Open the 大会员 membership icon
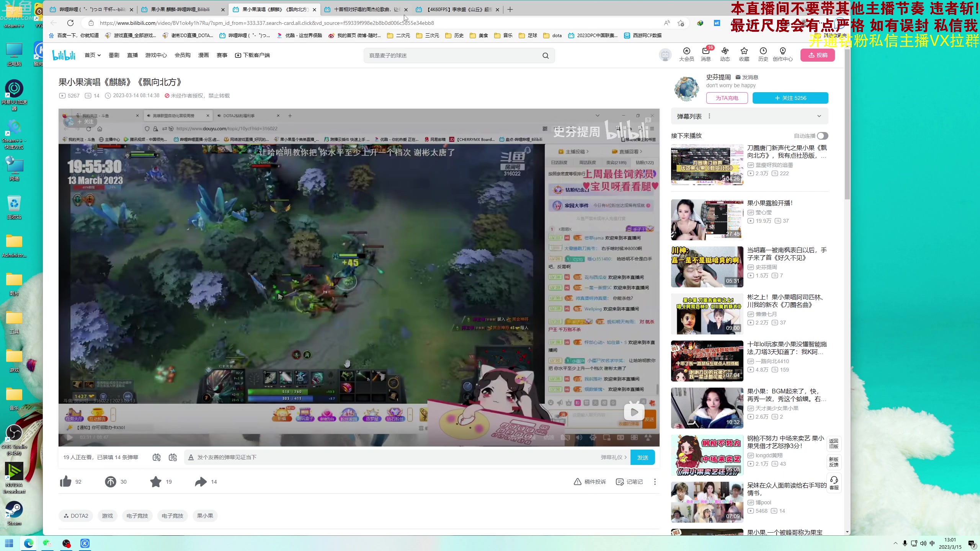Viewport: 980px width, 551px height. [686, 54]
